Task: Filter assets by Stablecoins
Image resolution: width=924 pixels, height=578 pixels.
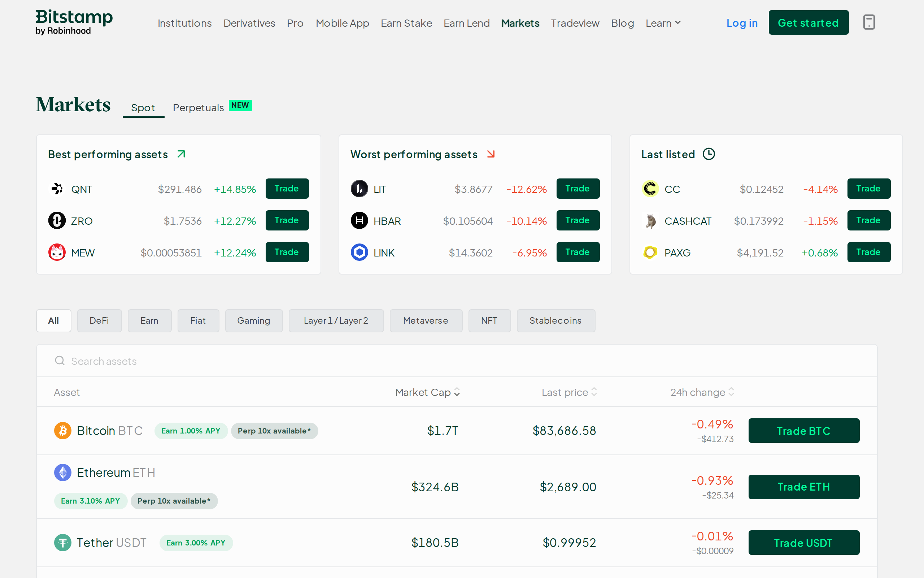Action: pos(555,320)
